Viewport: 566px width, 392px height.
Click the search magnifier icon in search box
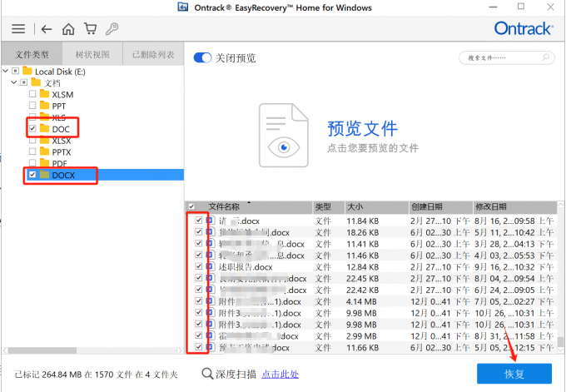(545, 57)
